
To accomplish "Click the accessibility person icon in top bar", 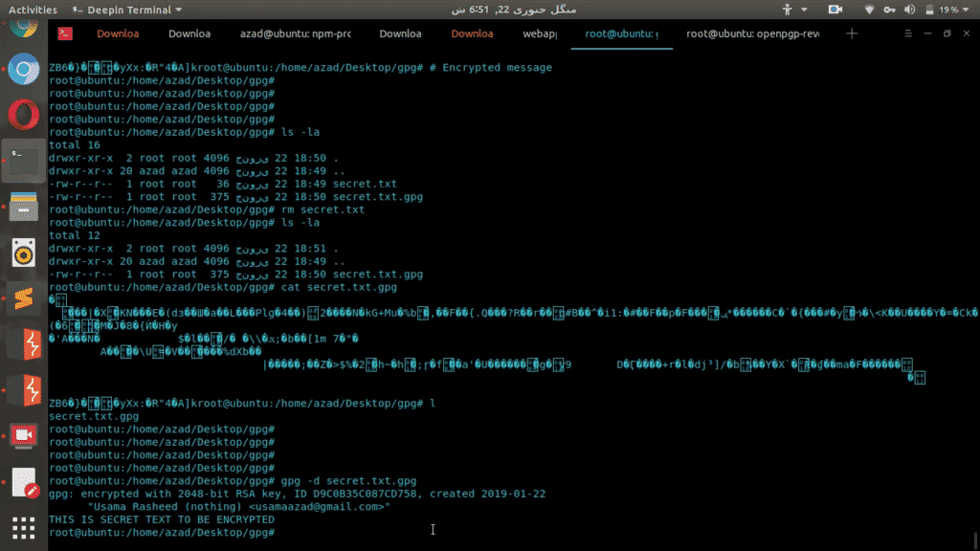I will (787, 10).
